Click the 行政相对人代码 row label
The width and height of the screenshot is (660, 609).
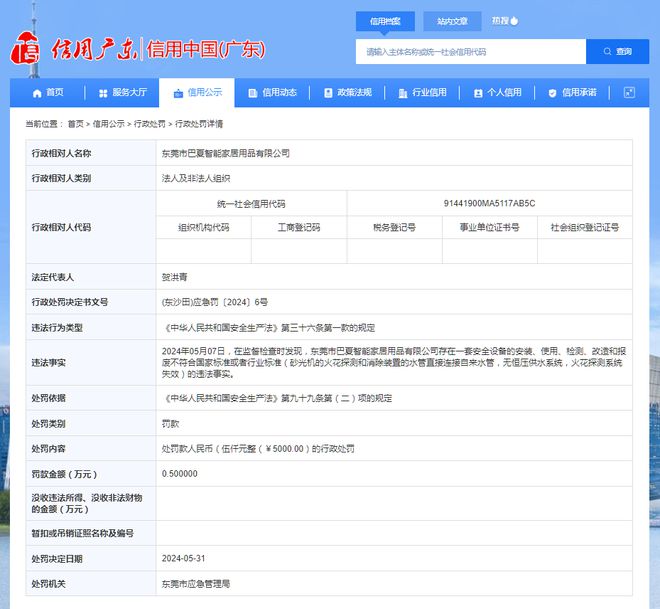tap(61, 227)
